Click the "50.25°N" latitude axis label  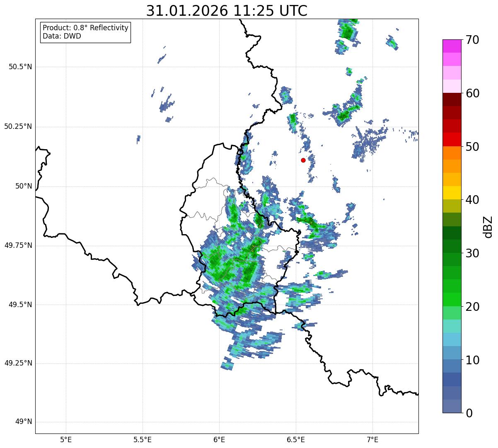[18, 127]
